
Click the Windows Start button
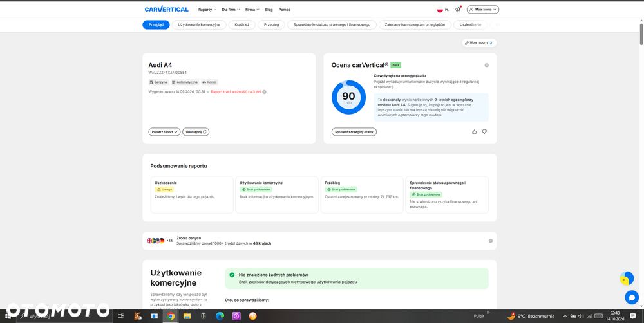point(8,316)
